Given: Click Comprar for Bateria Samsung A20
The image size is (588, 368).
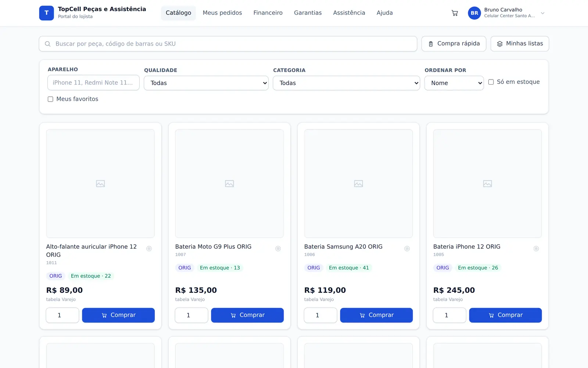Looking at the screenshot, I should (376, 315).
